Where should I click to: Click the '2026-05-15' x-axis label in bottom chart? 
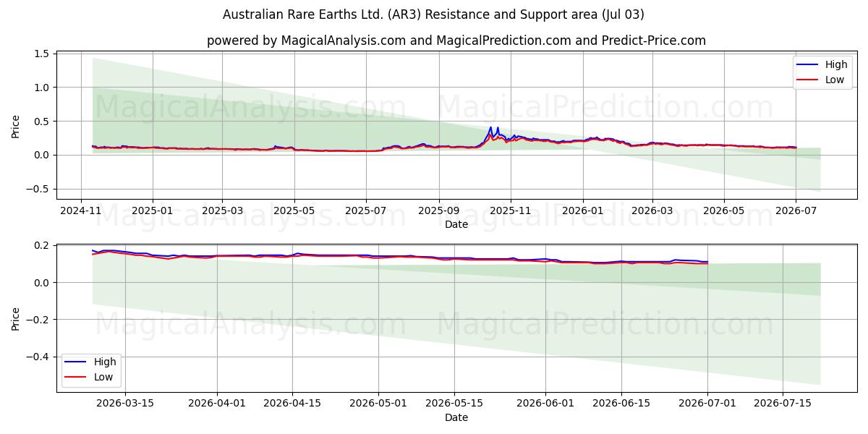tap(454, 404)
